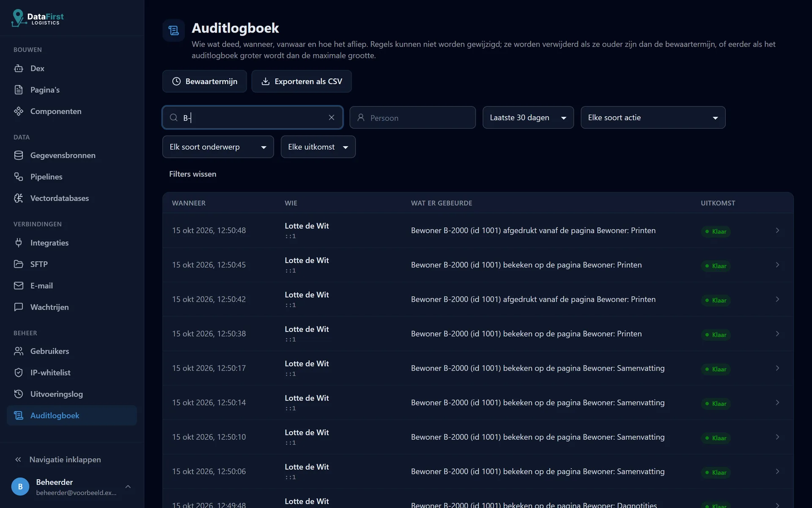Click the WANNEER column header
The height and width of the screenshot is (508, 812).
click(x=189, y=203)
